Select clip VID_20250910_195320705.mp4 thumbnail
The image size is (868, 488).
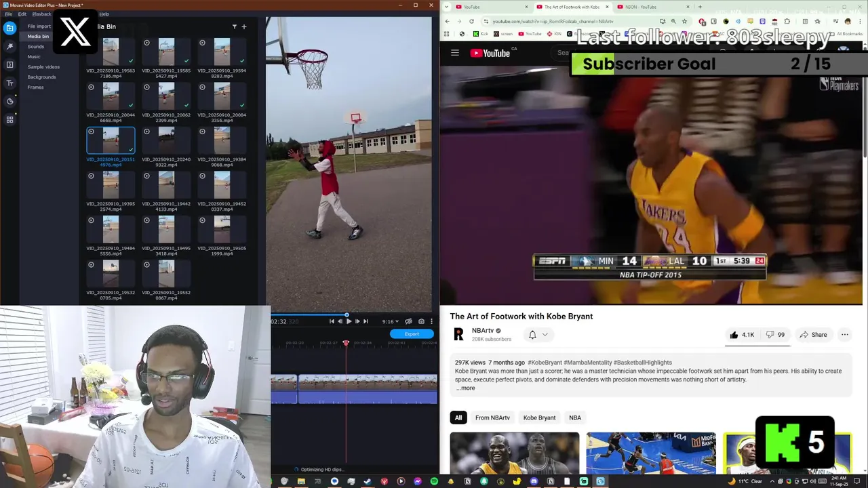tap(111, 274)
